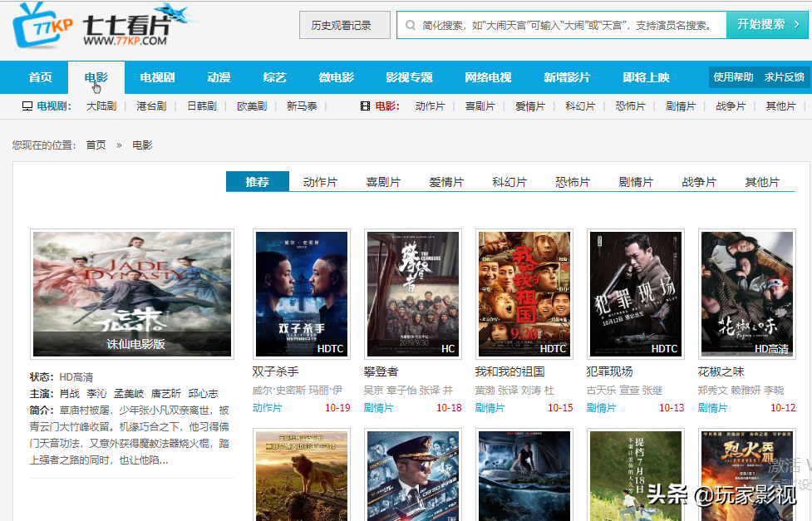Click the 历史观看记录 button
Viewport: 812px width, 521px height.
[x=344, y=24]
